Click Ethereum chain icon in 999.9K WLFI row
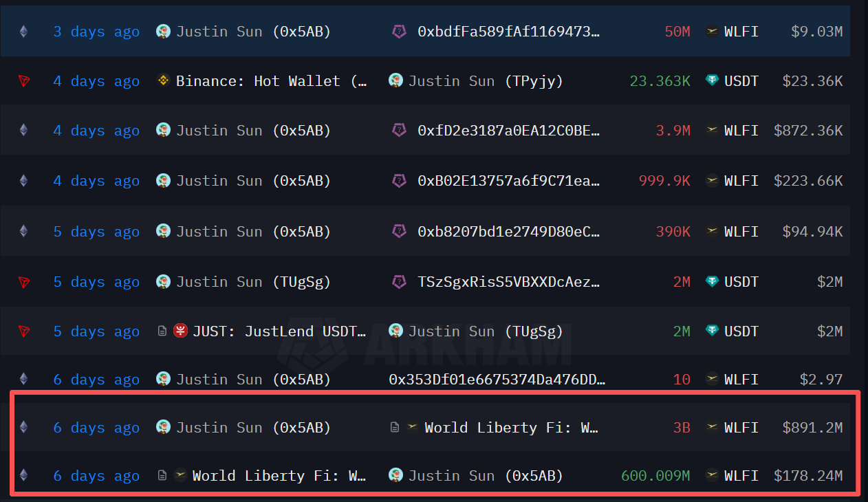This screenshot has width=868, height=502. pyautogui.click(x=24, y=181)
